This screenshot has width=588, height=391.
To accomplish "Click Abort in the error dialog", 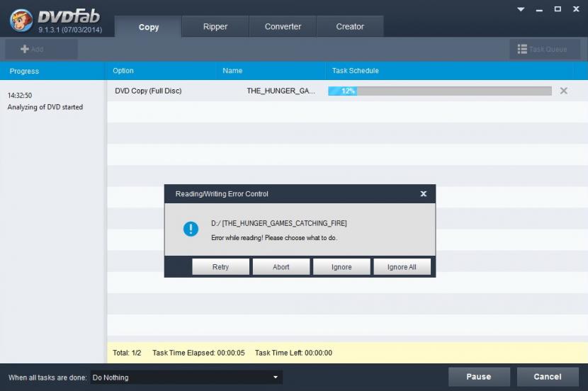I will 281,267.
